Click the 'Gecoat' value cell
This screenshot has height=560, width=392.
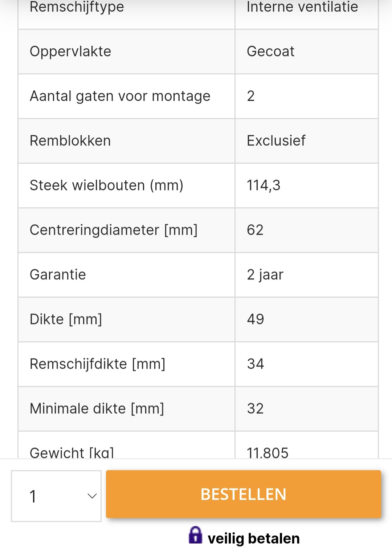(x=270, y=52)
